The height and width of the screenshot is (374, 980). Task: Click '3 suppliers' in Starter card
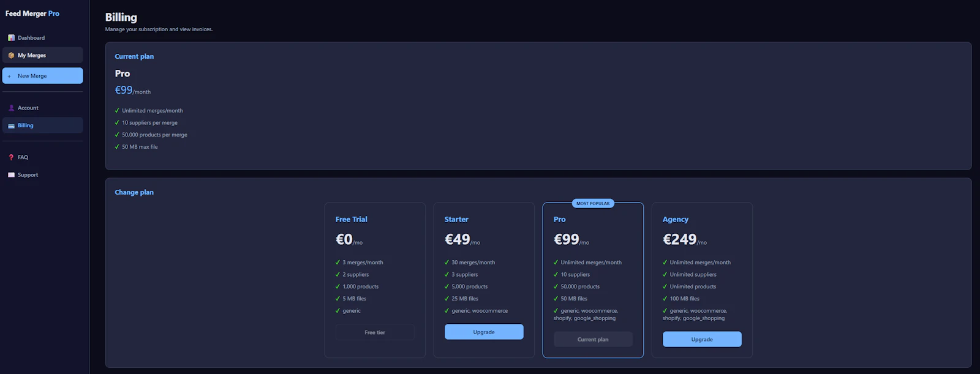pyautogui.click(x=465, y=275)
